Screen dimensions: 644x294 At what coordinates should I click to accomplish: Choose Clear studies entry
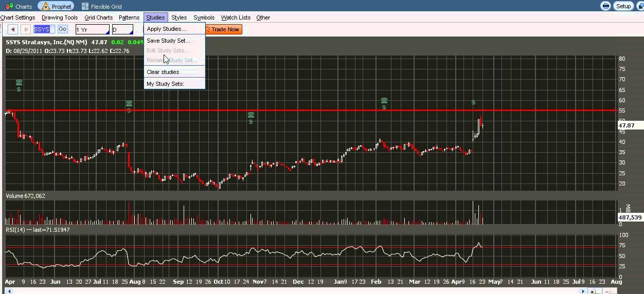[x=174, y=72]
